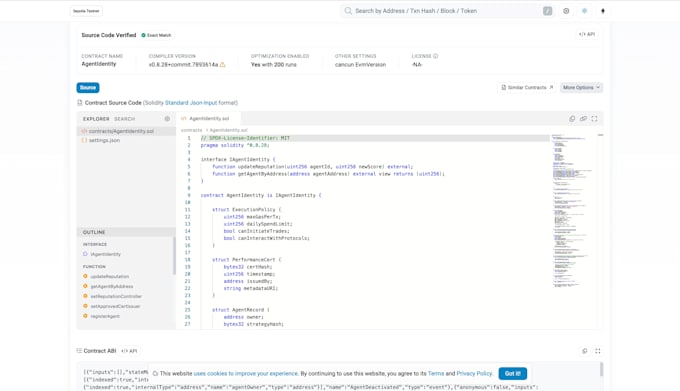680x391 pixels.
Task: Click line 1 SPDX license comment
Action: point(245,138)
